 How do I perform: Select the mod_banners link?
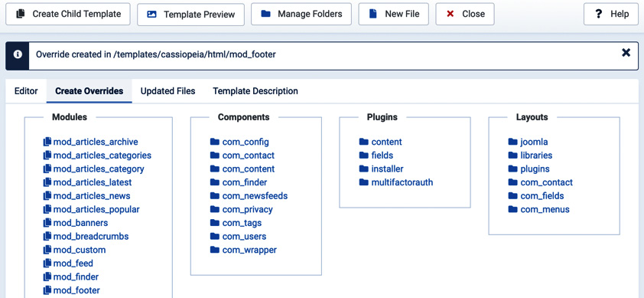80,223
